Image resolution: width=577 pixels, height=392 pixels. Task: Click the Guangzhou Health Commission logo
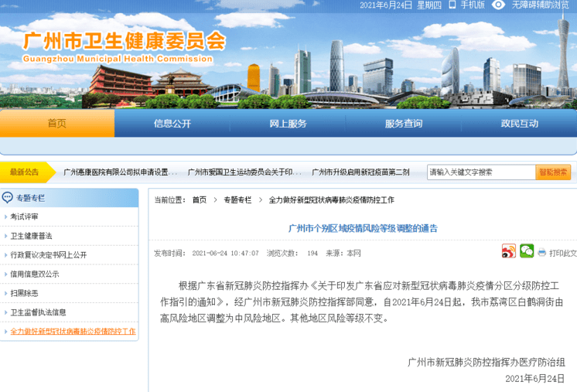[x=124, y=45]
